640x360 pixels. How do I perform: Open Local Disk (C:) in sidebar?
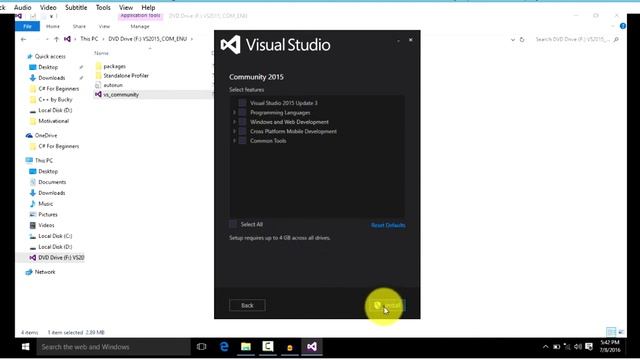(51, 236)
